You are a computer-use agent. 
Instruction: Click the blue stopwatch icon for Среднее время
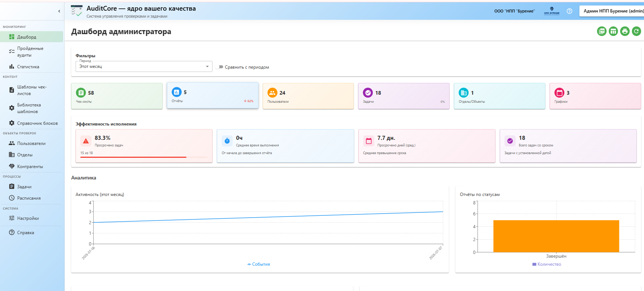tap(227, 141)
